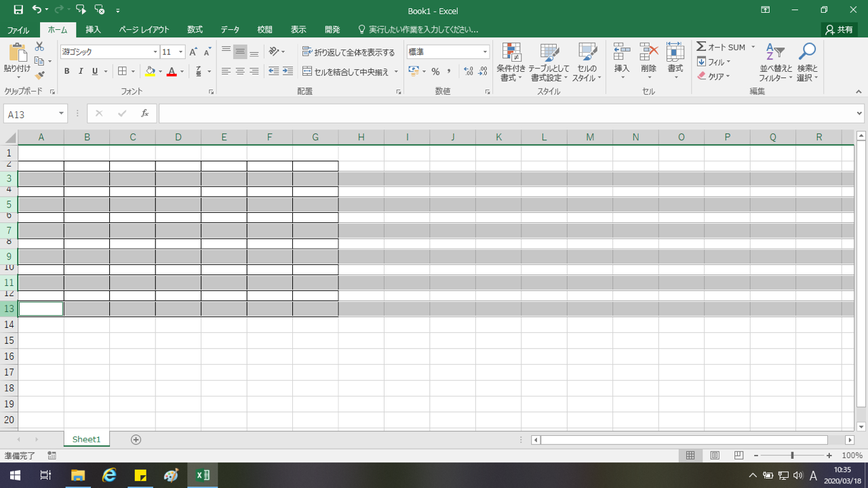Switch to Page Layout view button
This screenshot has height=488, width=868.
(x=714, y=455)
